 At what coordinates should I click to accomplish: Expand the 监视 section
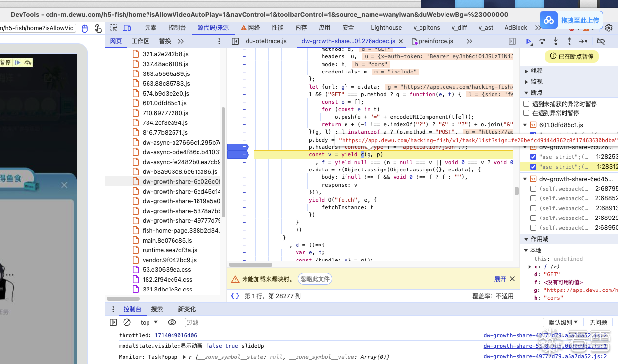[536, 82]
